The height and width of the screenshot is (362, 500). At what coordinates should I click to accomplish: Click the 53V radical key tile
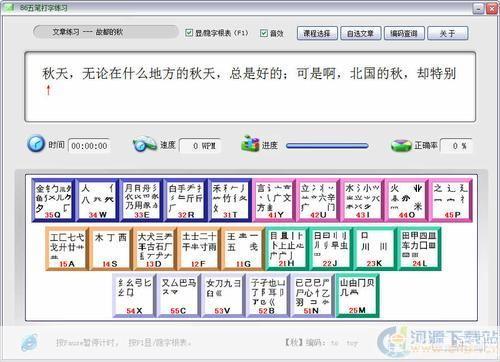click(224, 296)
